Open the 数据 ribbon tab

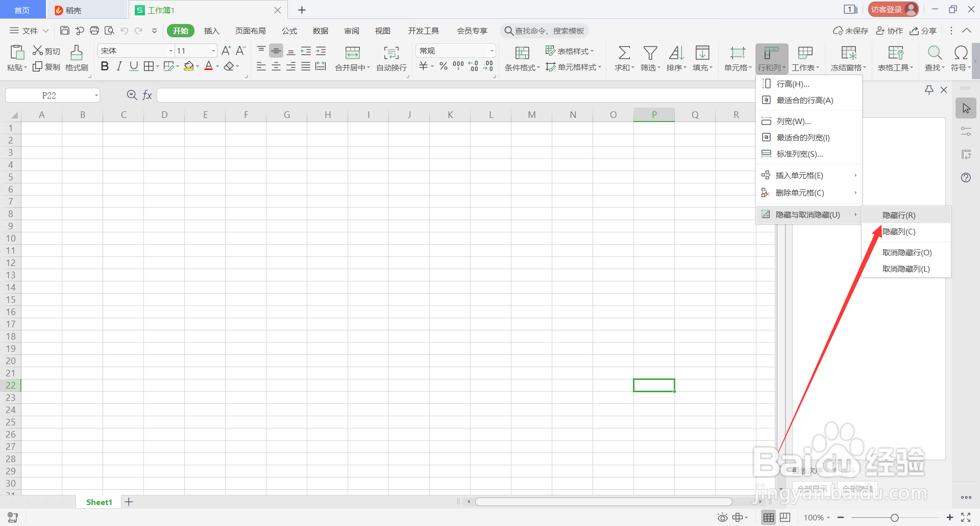pos(321,31)
